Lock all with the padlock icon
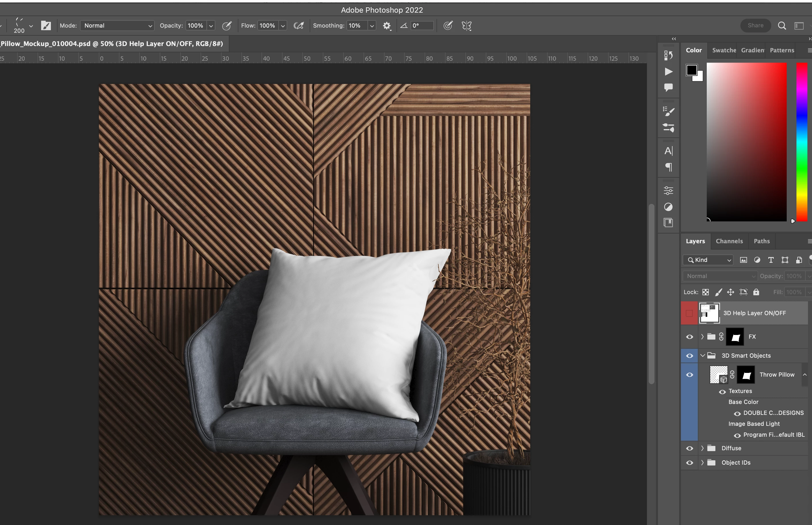The width and height of the screenshot is (812, 525). point(756,292)
